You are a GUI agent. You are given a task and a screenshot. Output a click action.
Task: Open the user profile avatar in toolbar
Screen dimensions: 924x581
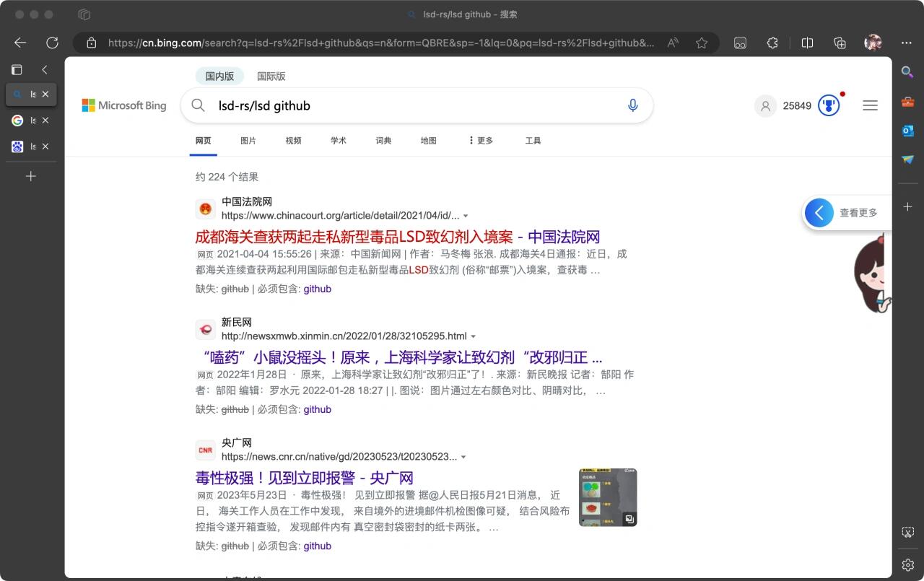tap(873, 43)
